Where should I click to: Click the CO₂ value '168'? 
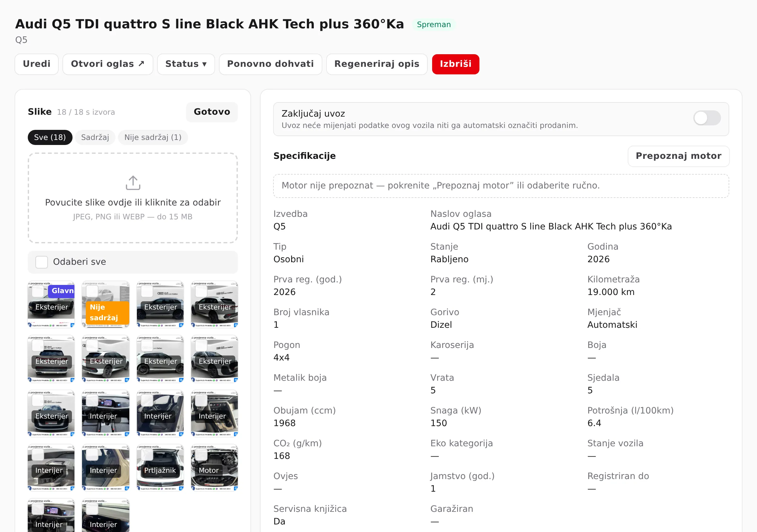(x=282, y=456)
